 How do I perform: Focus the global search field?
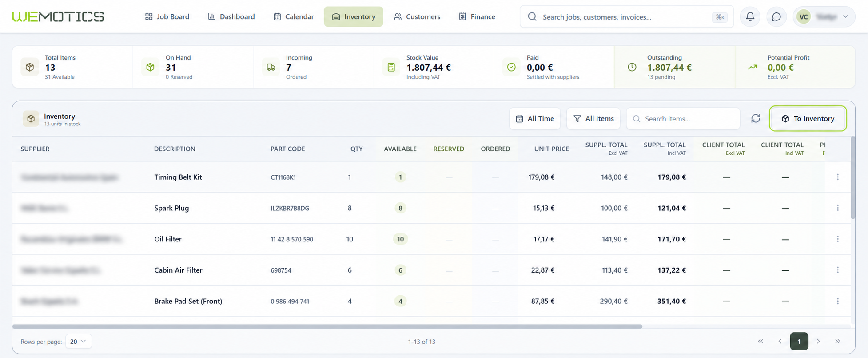pos(626,16)
